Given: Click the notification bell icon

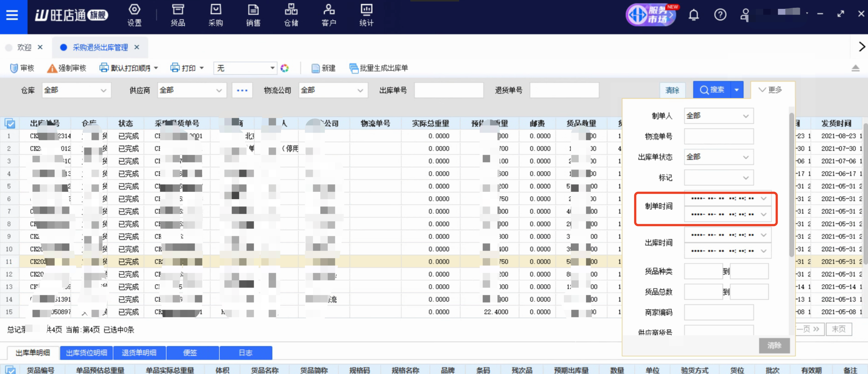Looking at the screenshot, I should pyautogui.click(x=693, y=15).
